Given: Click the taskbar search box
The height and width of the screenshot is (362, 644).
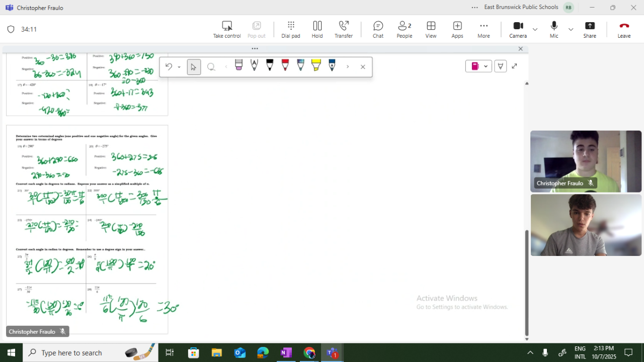Looking at the screenshot, I should coord(91,352).
